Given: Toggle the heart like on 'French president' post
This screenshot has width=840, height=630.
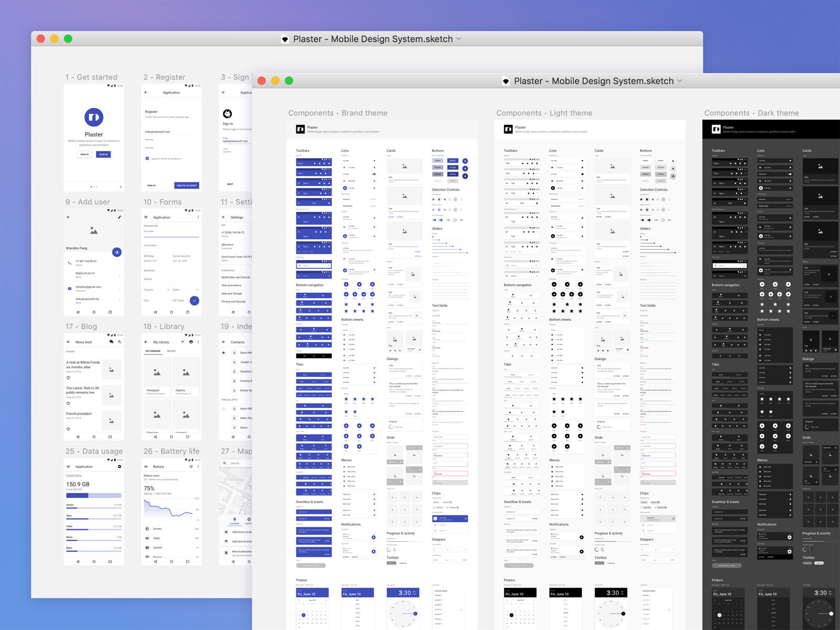Looking at the screenshot, I should tap(68, 429).
